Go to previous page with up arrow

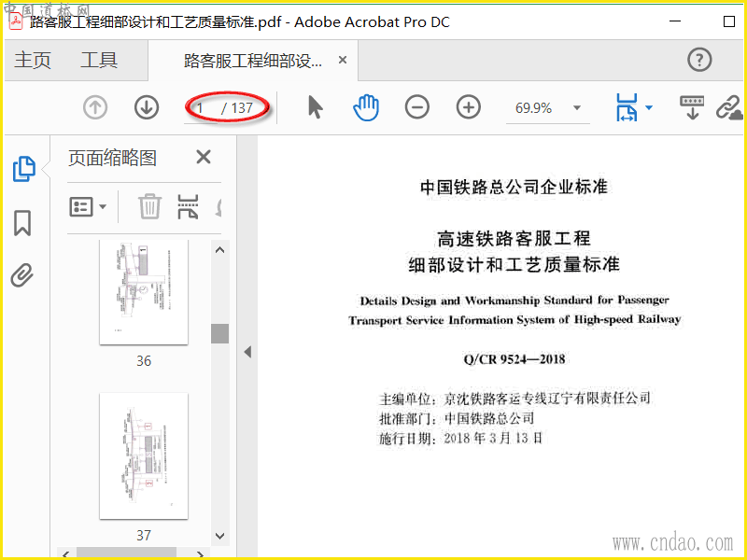95,107
